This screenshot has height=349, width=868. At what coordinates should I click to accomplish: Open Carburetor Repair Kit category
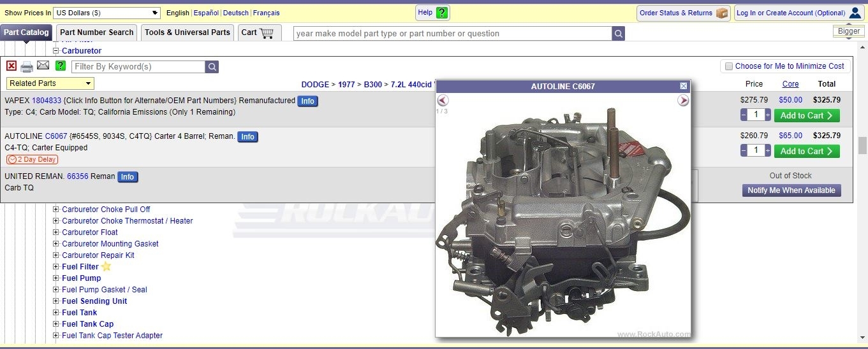coord(98,255)
